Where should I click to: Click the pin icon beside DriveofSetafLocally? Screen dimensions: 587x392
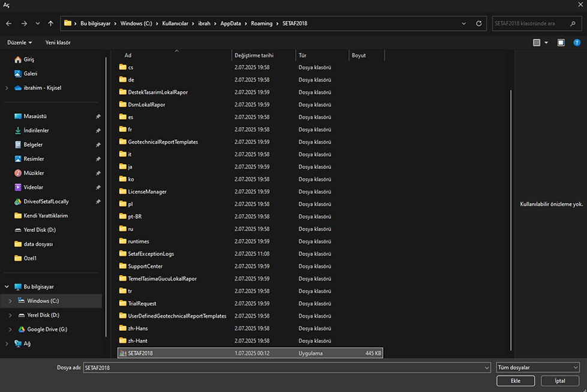98,202
